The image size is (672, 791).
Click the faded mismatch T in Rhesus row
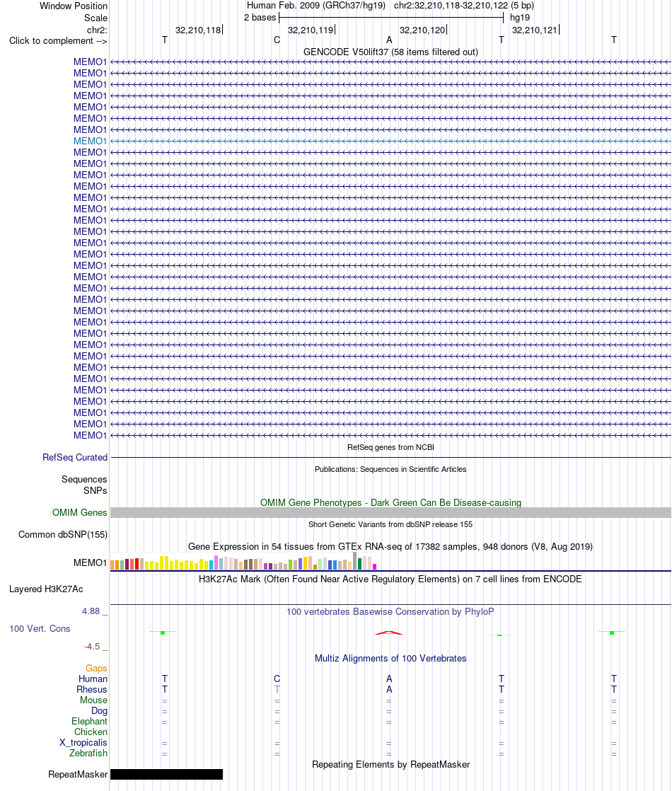click(x=277, y=690)
